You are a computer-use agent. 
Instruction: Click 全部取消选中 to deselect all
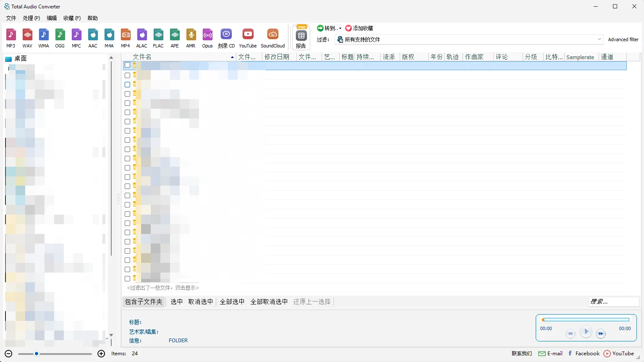(x=269, y=302)
